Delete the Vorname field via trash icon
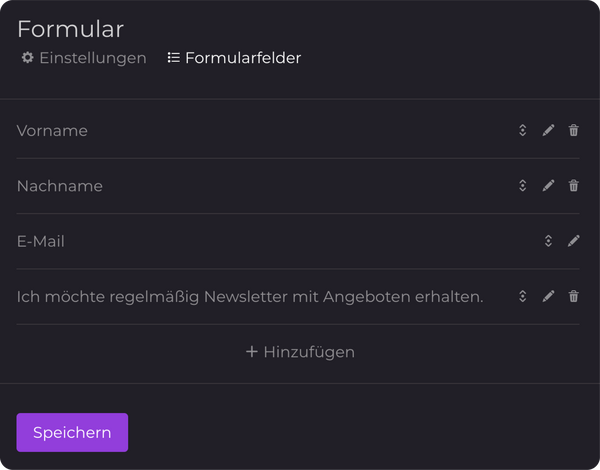The image size is (600, 470). (x=573, y=130)
